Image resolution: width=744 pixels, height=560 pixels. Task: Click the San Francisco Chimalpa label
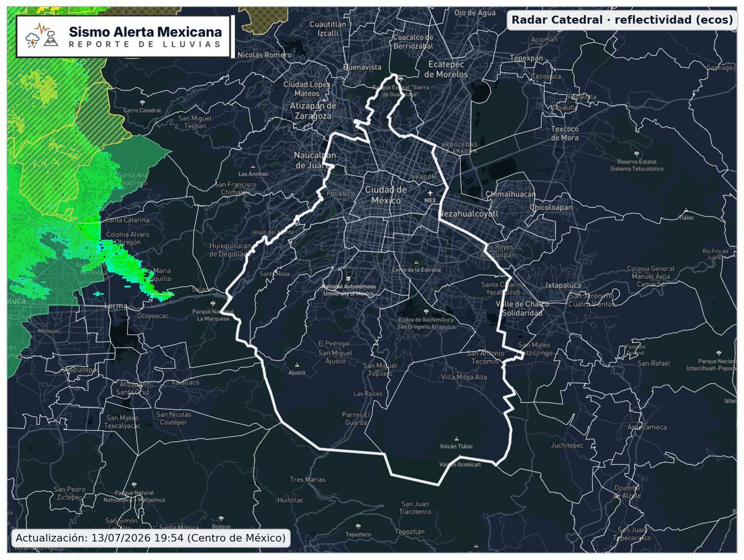(234, 188)
